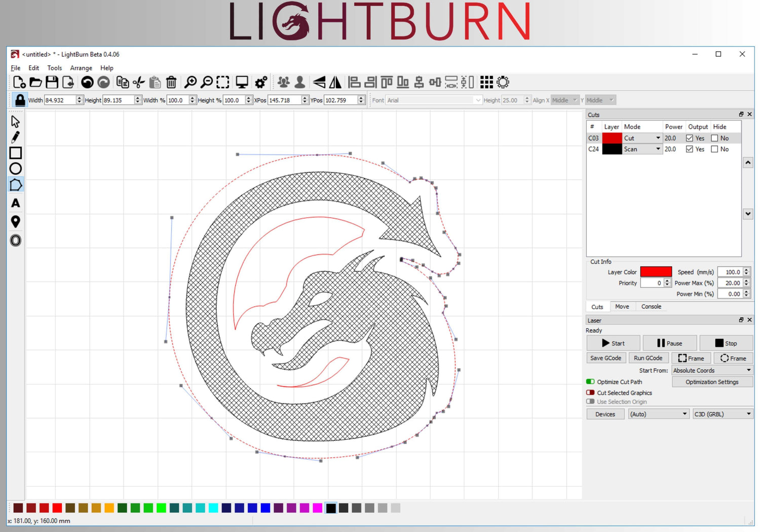The image size is (760, 532).
Task: Open the Arrange menu
Action: [81, 68]
